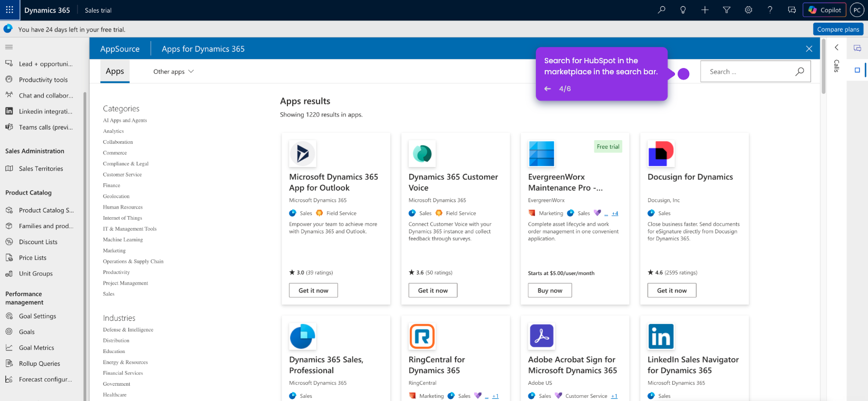Open Teams calls preview in sidebar
This screenshot has height=401, width=868.
pos(39,127)
